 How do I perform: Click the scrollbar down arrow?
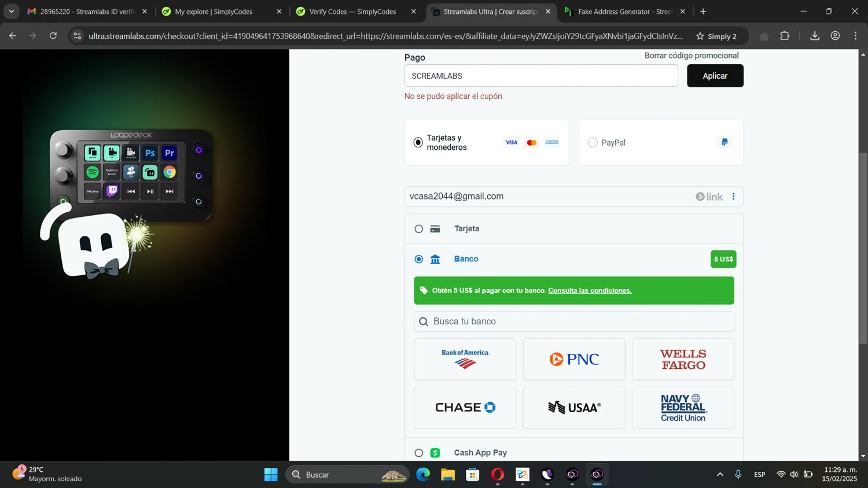coord(863,456)
